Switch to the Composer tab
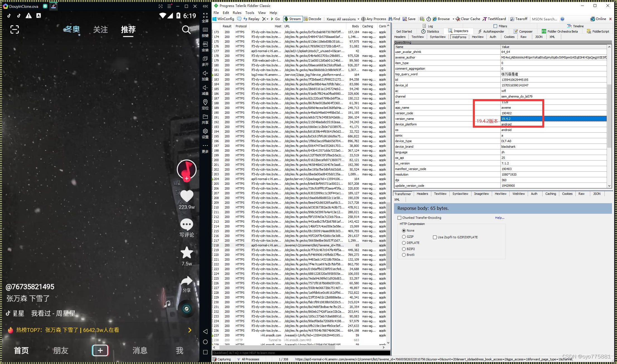The width and height of the screenshot is (617, 364). pos(523,31)
